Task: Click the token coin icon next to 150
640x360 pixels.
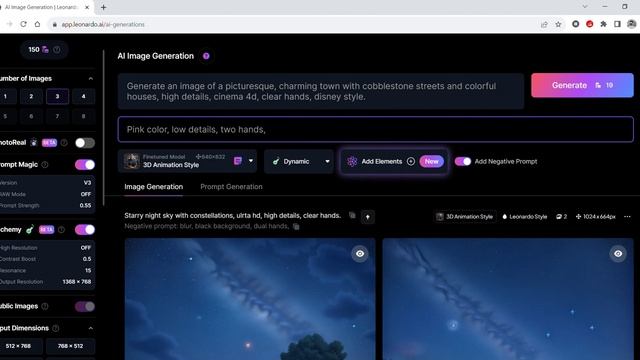Action: [45, 50]
